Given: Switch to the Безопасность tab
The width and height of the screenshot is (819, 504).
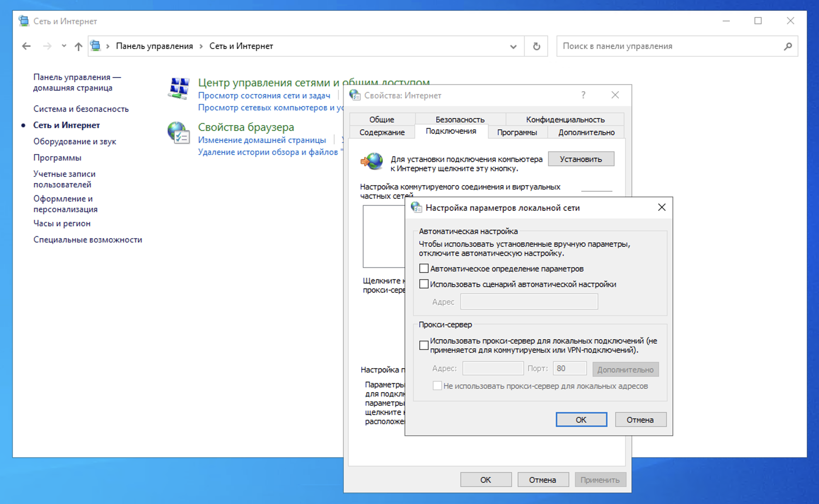Looking at the screenshot, I should [460, 119].
